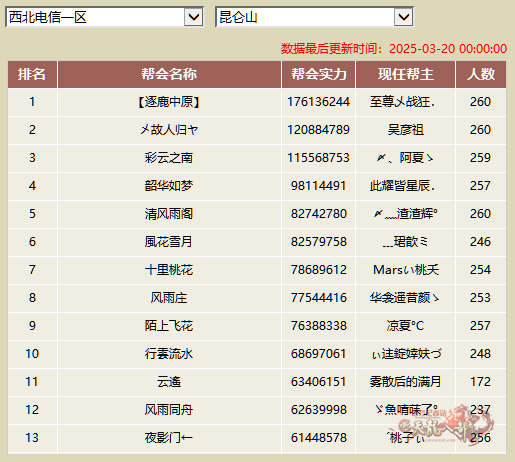This screenshot has height=462, width=515.
Task: Select guild name 夜影门←
Action: coord(169,438)
